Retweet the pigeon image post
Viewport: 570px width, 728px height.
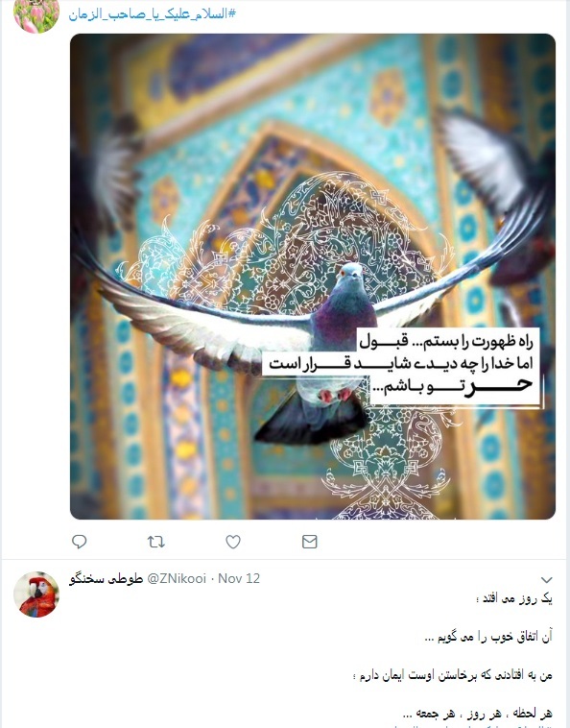point(155,542)
